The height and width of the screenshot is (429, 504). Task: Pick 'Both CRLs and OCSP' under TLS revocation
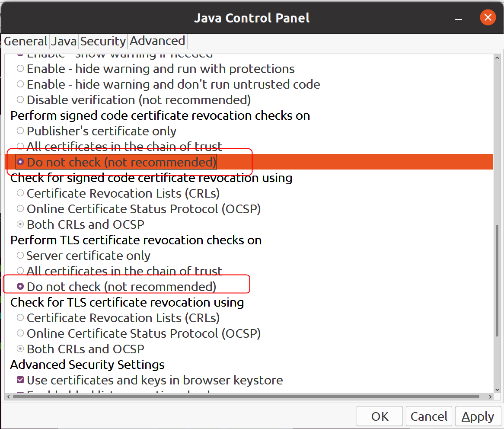(x=20, y=349)
